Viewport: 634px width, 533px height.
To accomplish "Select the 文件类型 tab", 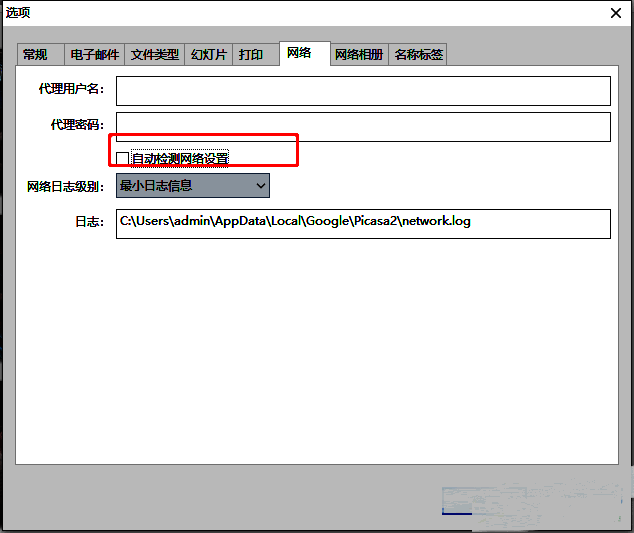I will (155, 55).
